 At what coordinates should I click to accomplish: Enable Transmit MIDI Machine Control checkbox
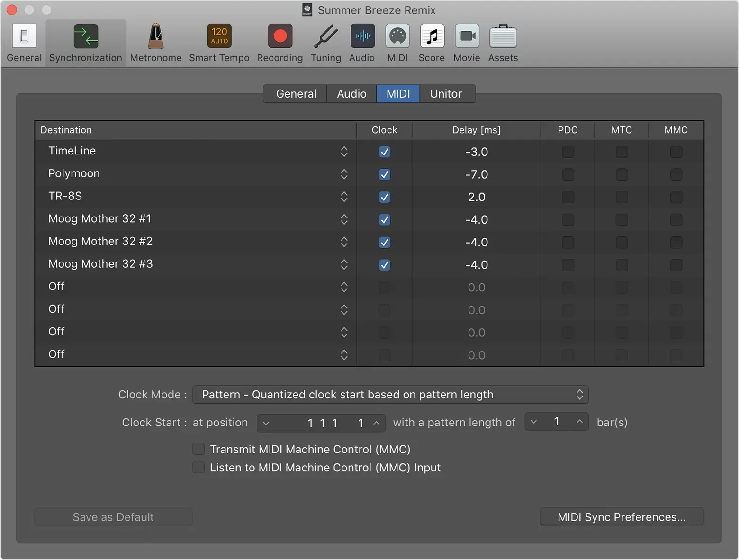coord(198,449)
